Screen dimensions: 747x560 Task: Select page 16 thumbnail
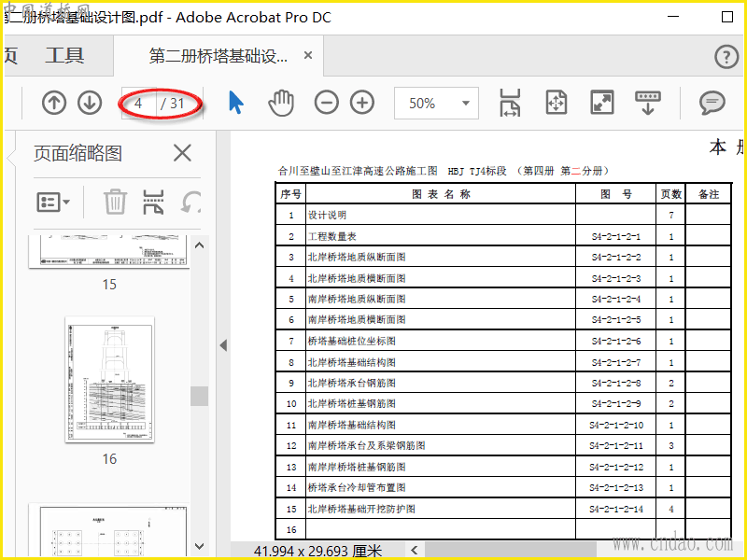click(109, 380)
